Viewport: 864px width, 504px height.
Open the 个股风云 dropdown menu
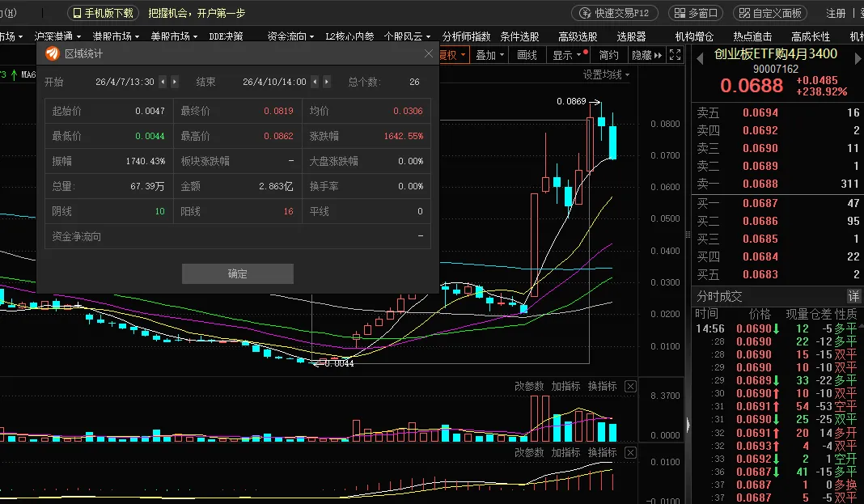(407, 36)
